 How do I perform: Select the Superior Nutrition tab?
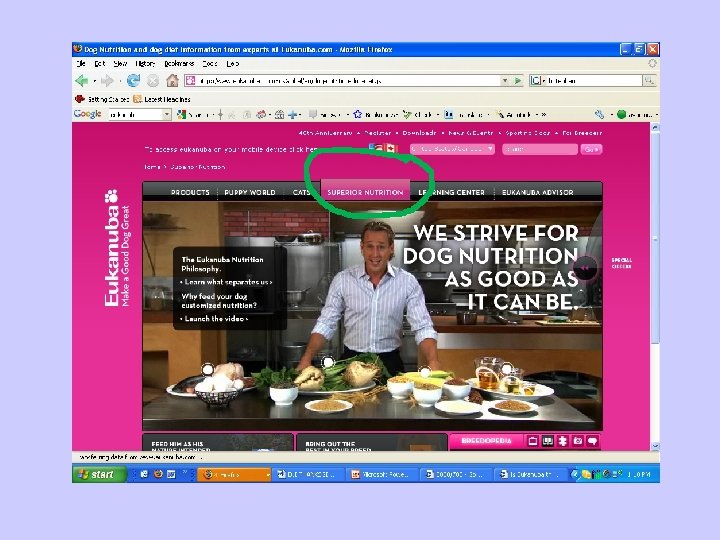[x=365, y=190]
